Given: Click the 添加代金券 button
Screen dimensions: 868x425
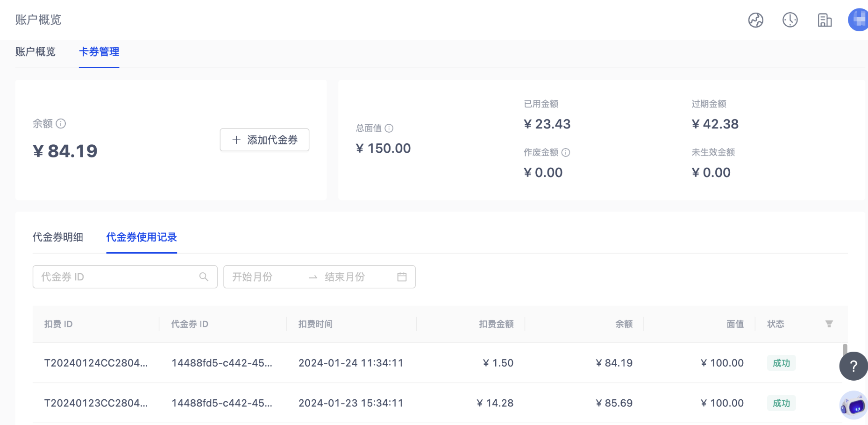Looking at the screenshot, I should pyautogui.click(x=264, y=140).
